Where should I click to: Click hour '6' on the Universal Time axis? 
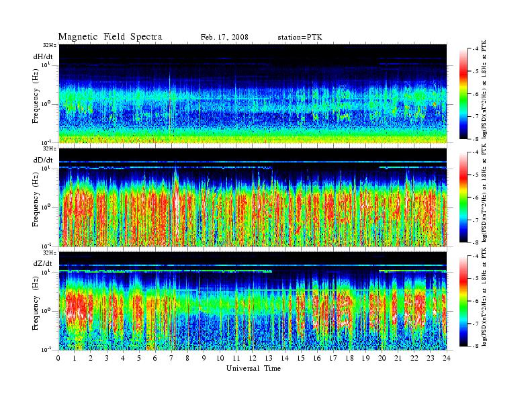155,359
